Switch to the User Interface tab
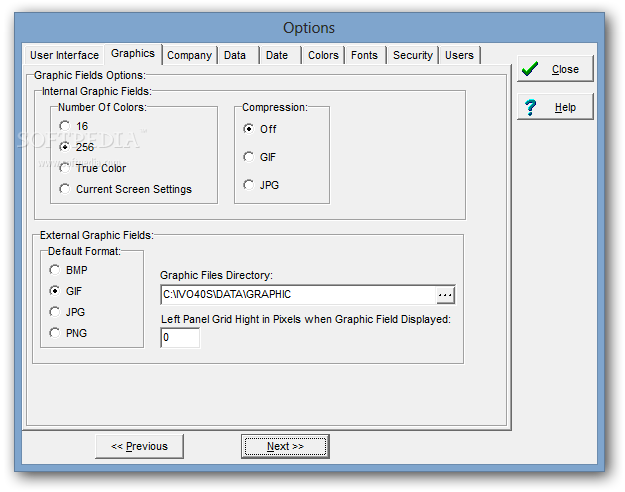Viewport: 625px width, 492px height. pyautogui.click(x=64, y=55)
